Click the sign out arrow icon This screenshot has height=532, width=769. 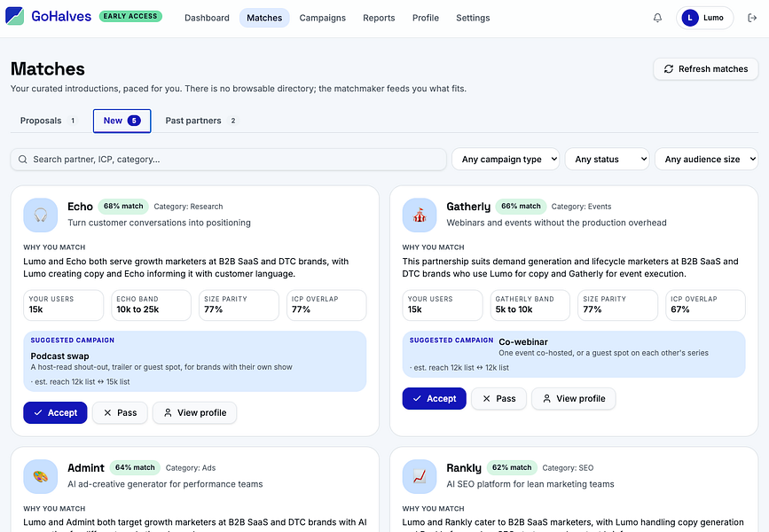pyautogui.click(x=752, y=18)
